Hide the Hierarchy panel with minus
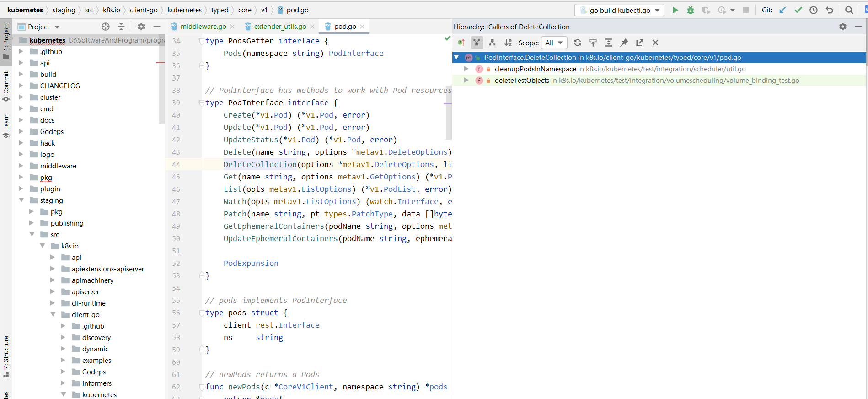 [x=858, y=27]
